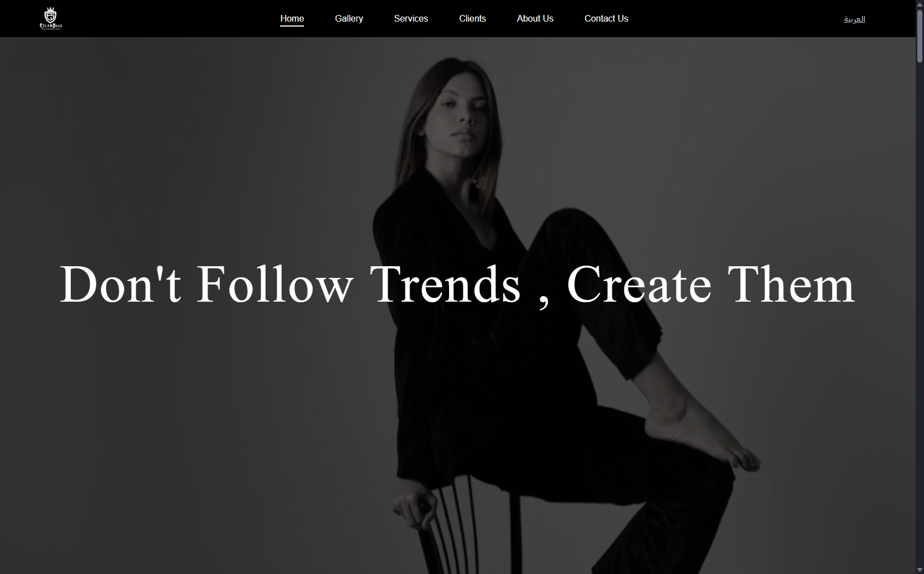Navigate to About Us

coord(535,18)
